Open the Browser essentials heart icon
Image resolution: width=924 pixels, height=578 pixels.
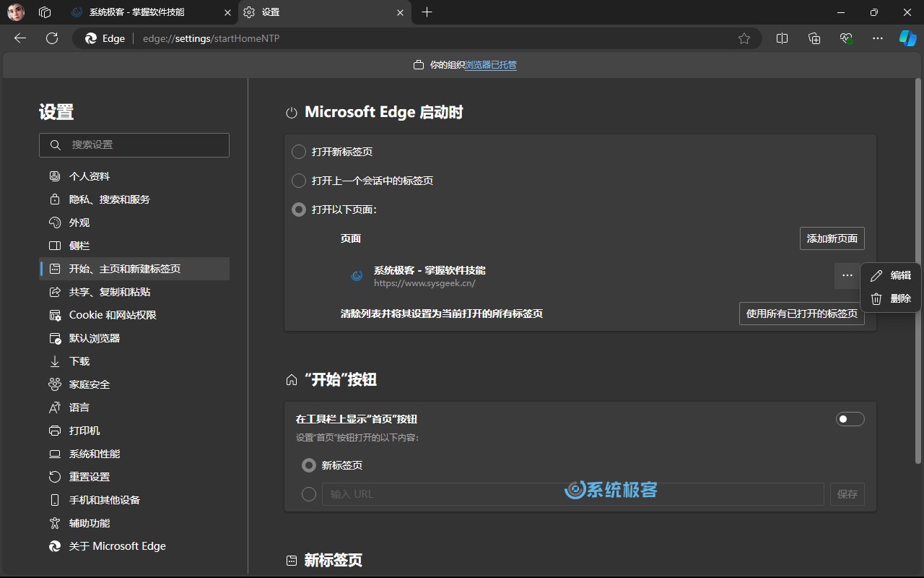tap(846, 38)
